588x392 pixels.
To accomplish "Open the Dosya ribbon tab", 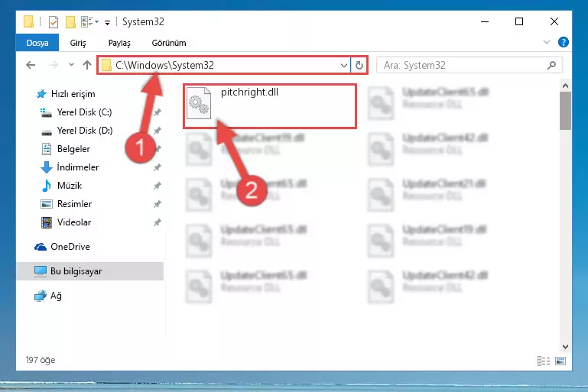I will (37, 43).
